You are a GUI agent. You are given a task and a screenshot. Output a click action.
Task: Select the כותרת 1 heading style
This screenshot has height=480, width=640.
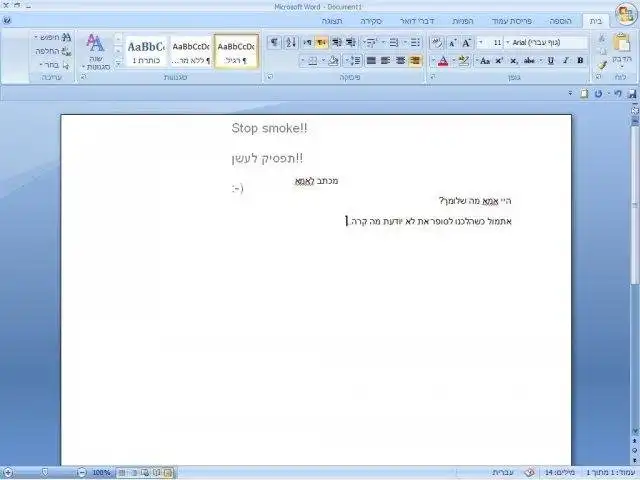point(146,52)
